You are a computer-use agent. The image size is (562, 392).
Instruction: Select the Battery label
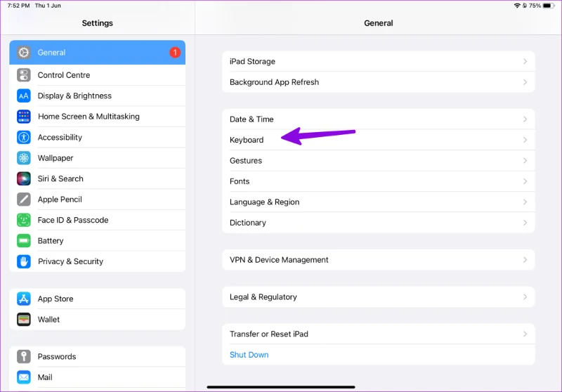51,241
